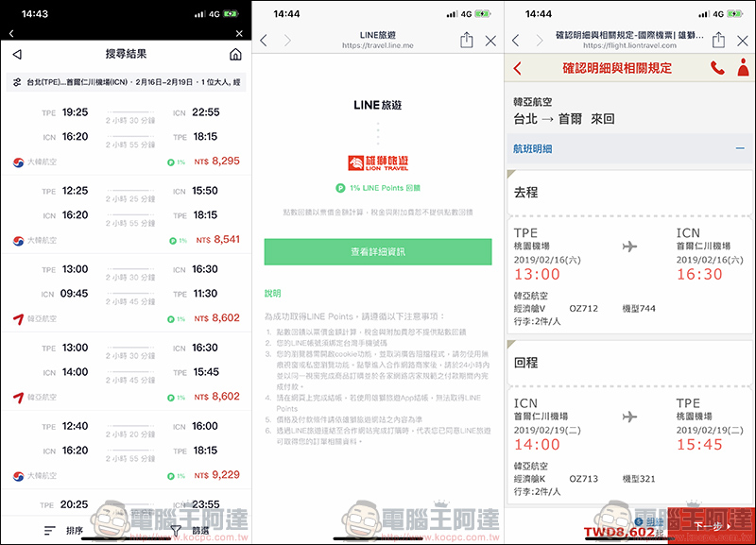Image resolution: width=756 pixels, height=545 pixels.
Task: Close the liontravel browser page
Action: [743, 41]
